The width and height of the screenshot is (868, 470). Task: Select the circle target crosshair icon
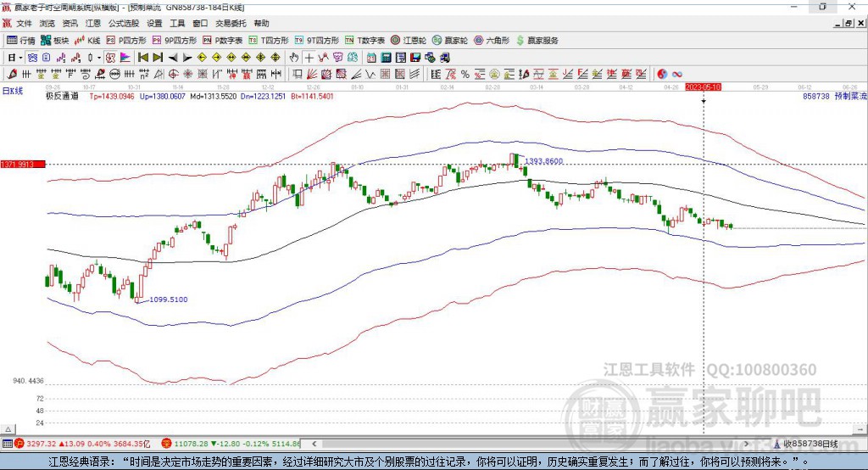click(x=173, y=75)
